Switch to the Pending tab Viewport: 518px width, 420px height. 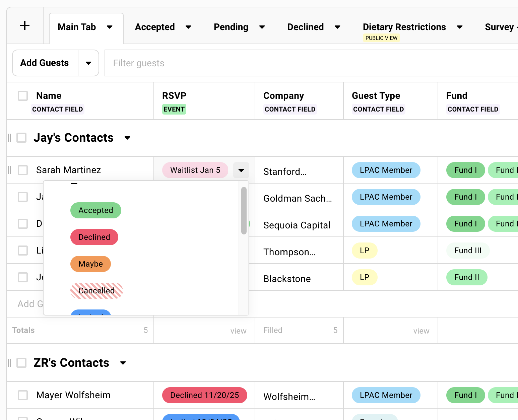[231, 27]
